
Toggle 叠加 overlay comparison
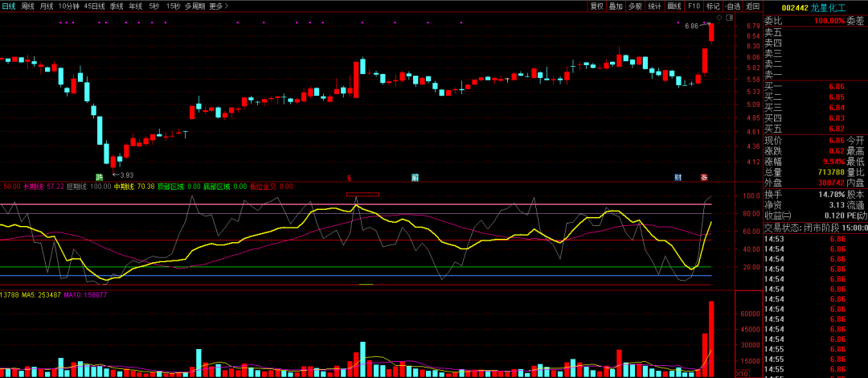tap(616, 6)
